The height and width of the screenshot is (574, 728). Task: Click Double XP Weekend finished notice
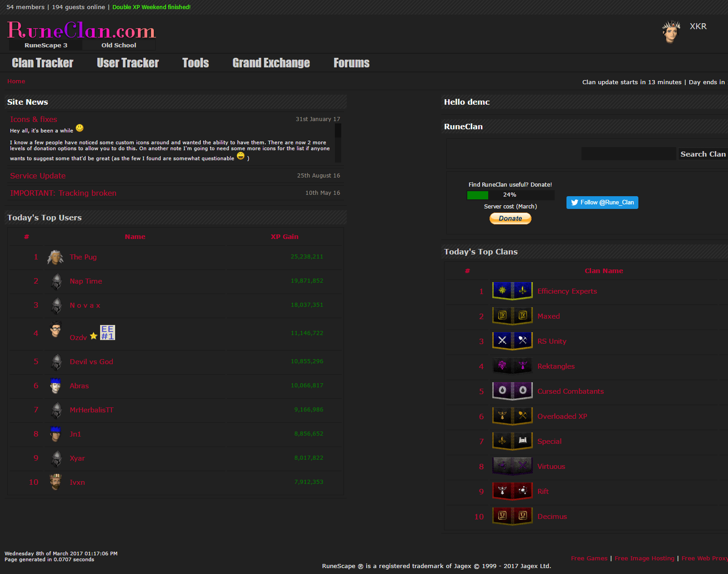tap(152, 7)
